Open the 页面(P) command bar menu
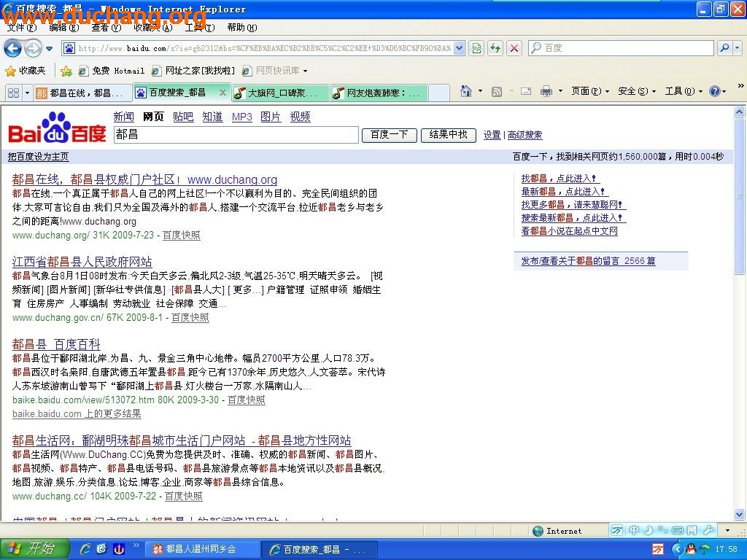Viewport: 747px width, 560px height. point(589,91)
